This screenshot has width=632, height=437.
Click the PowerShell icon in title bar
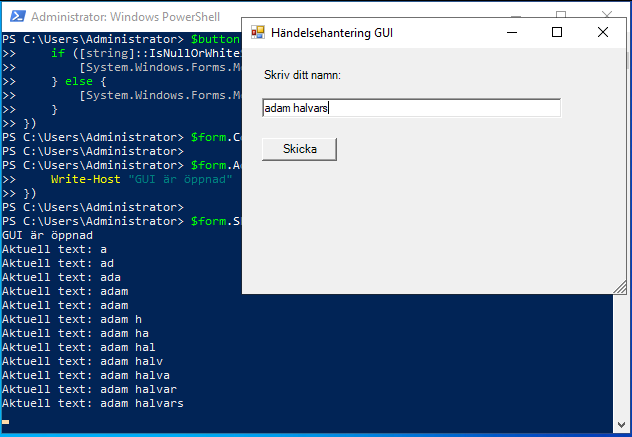[15, 17]
